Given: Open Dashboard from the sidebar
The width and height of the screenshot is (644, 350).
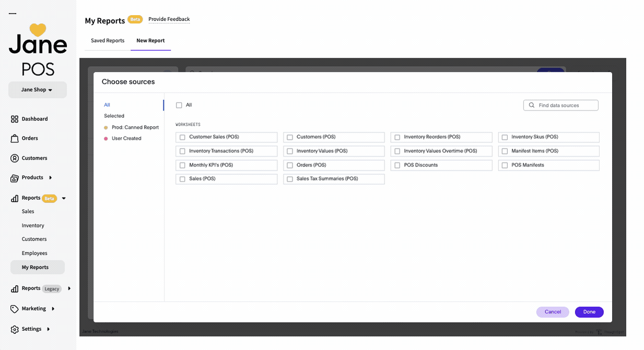Looking at the screenshot, I should 34,119.
